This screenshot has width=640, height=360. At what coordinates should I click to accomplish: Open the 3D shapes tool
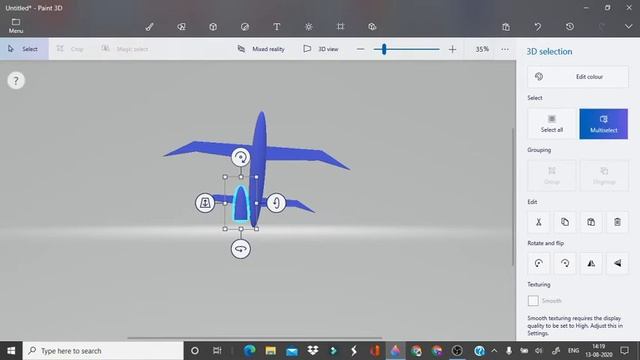(213, 27)
